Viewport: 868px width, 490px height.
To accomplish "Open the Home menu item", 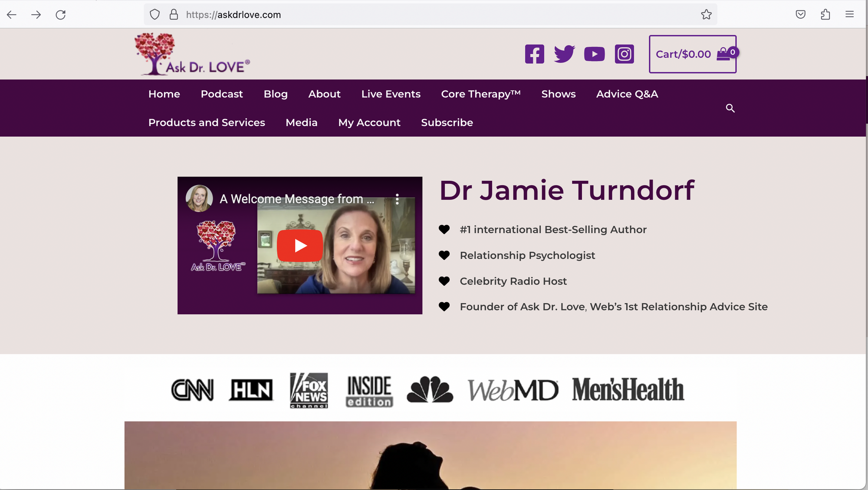I will pyautogui.click(x=164, y=94).
